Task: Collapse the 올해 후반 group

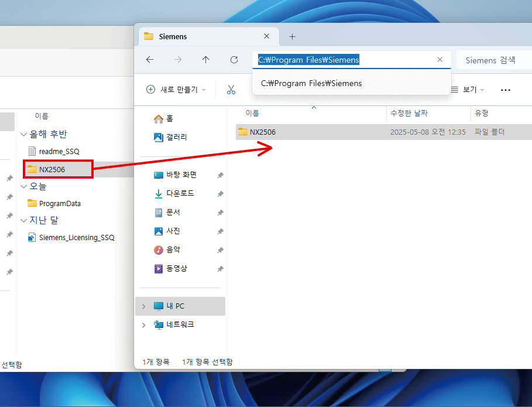Action: [23, 135]
